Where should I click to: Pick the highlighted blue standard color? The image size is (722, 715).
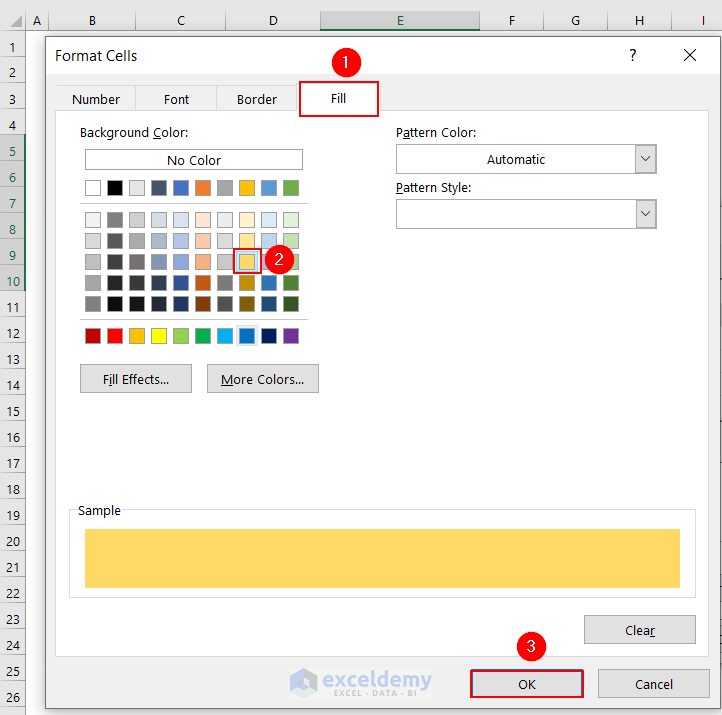point(247,336)
